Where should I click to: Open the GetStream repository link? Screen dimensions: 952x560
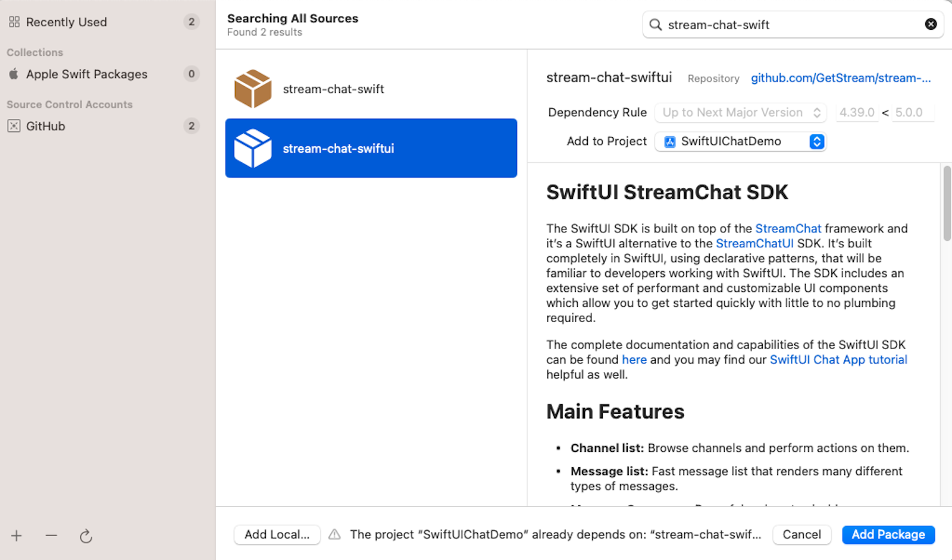pyautogui.click(x=841, y=77)
